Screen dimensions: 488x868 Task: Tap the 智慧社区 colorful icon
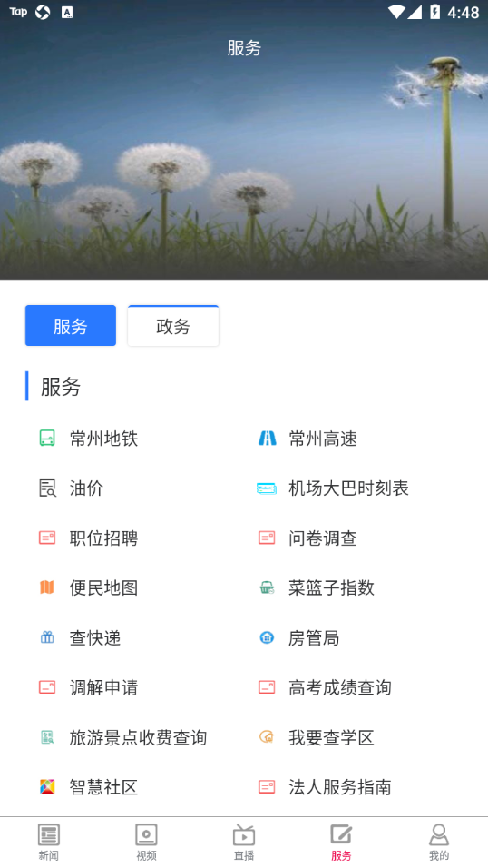47,786
